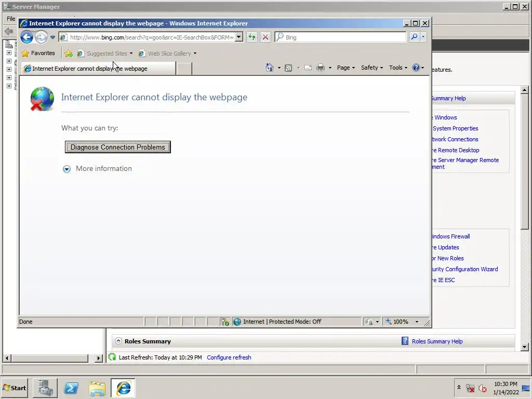Screen dimensions: 532x399
Task: Open Windows Firewall link in Server Manager
Action: 451,236
